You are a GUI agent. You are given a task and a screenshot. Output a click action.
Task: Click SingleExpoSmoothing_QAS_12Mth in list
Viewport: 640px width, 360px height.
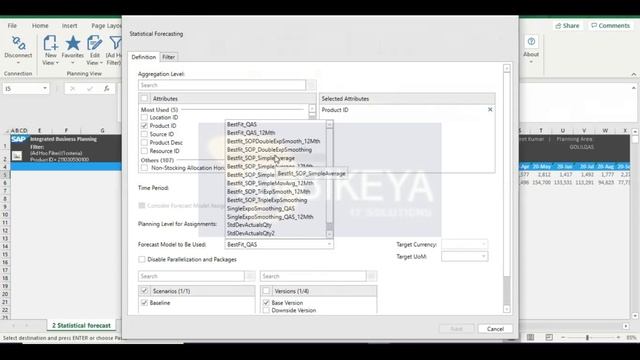point(270,217)
